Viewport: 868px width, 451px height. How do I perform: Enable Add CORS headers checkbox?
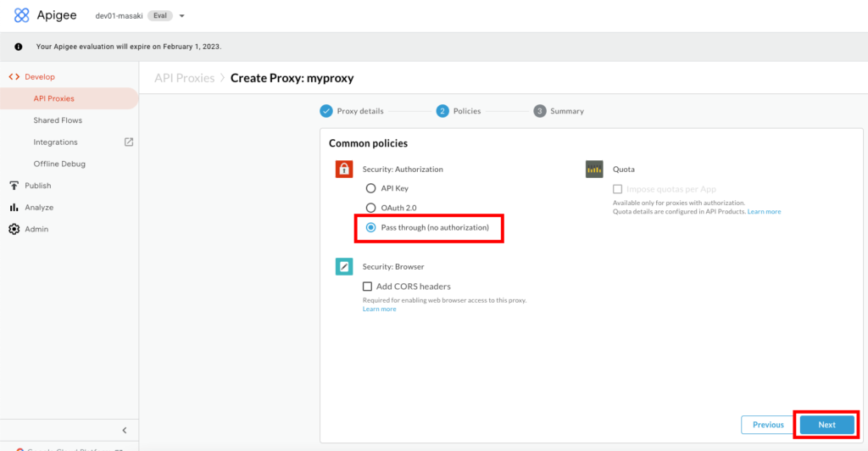[367, 287]
